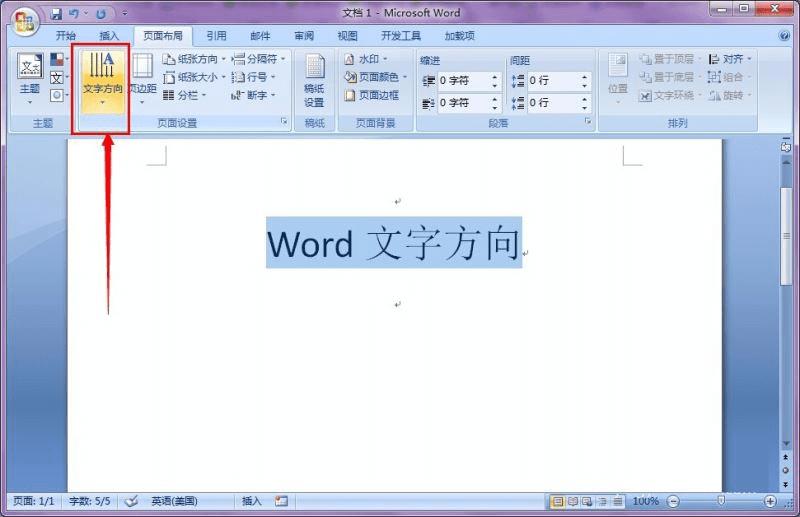Image resolution: width=800 pixels, height=517 pixels.
Task: Click the 页面边框 page borders icon
Action: (372, 95)
